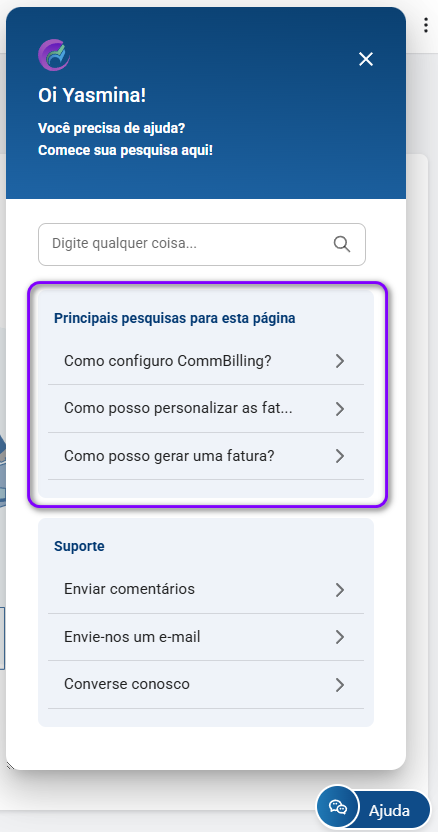
Task: Click the chevron beside Como posso personalizar as fat...
Action: click(x=340, y=409)
